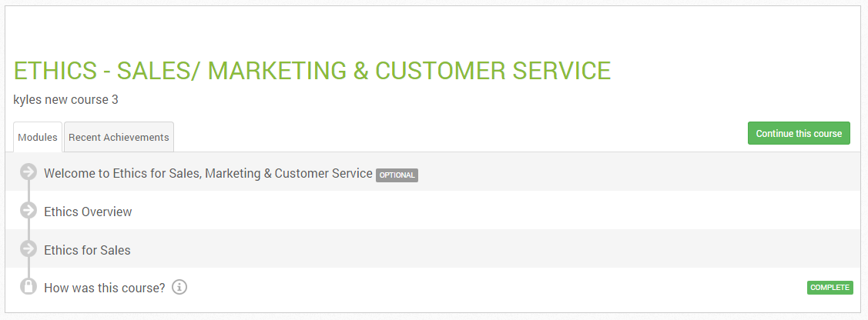868x320 pixels.
Task: Click the info icon after How was this course
Action: click(179, 288)
